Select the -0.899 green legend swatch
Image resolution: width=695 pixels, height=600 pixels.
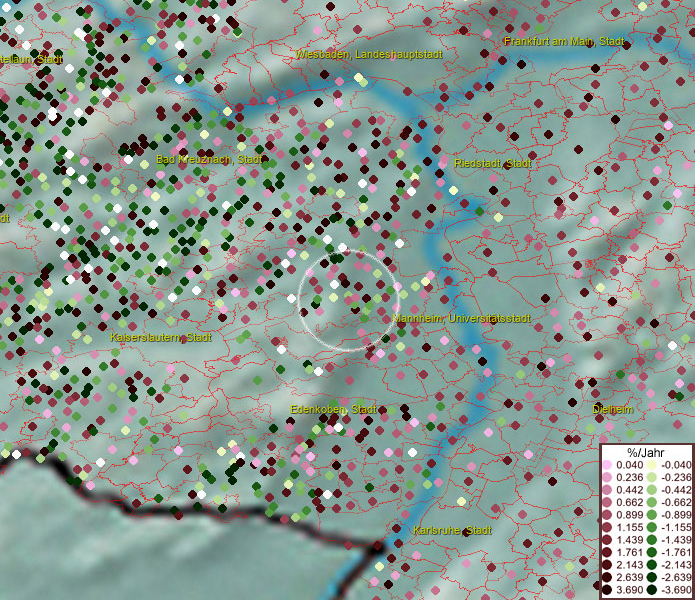[x=652, y=515]
